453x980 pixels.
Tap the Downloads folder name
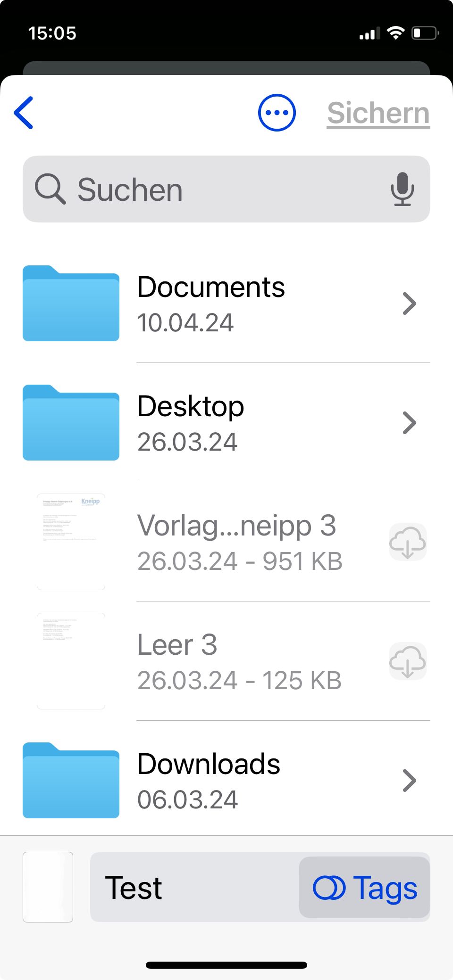point(209,764)
